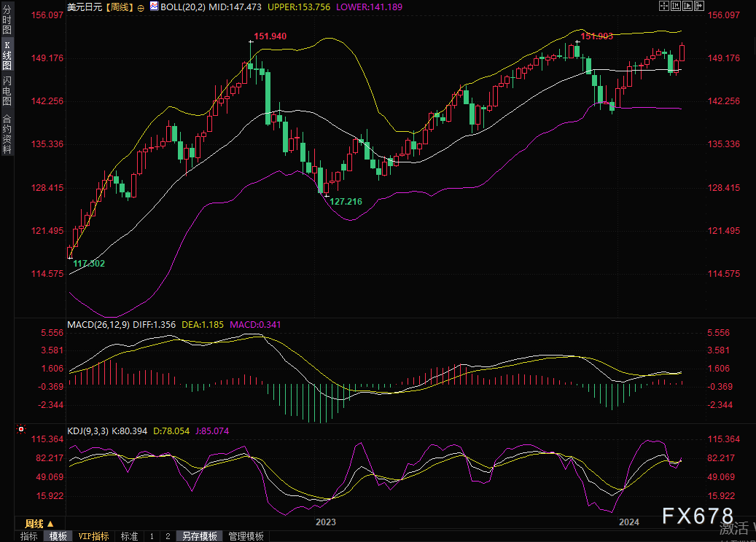Image resolution: width=756 pixels, height=542 pixels.
Task: Click the right axis price 135.336
Action: coord(724,144)
